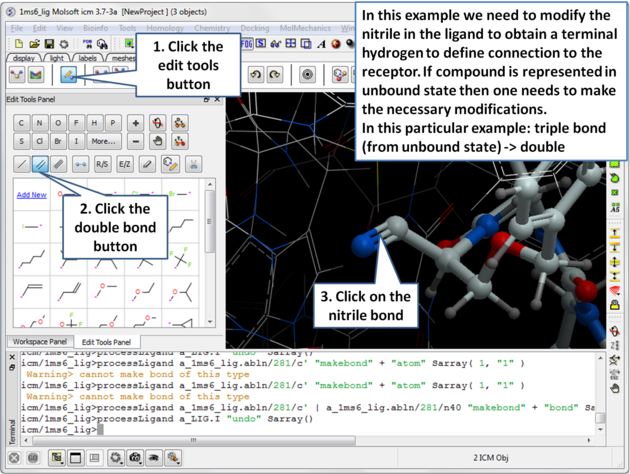Viewport: 630px width, 474px height.
Task: Click the plus charge button
Action: [135, 123]
